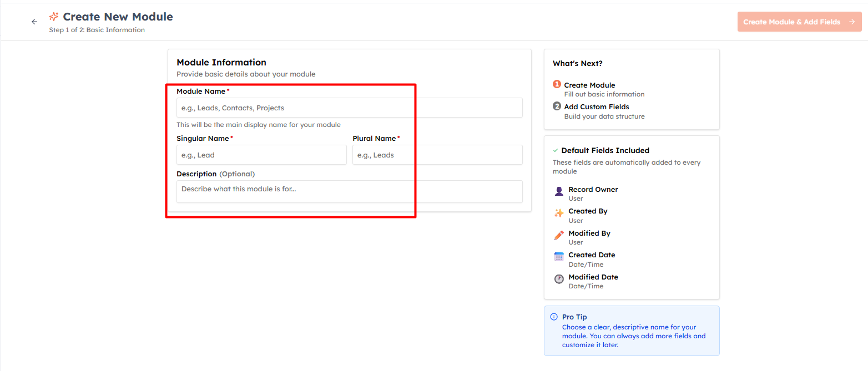Click the 'Record Owner' field name
This screenshot has width=868, height=371.
(593, 189)
